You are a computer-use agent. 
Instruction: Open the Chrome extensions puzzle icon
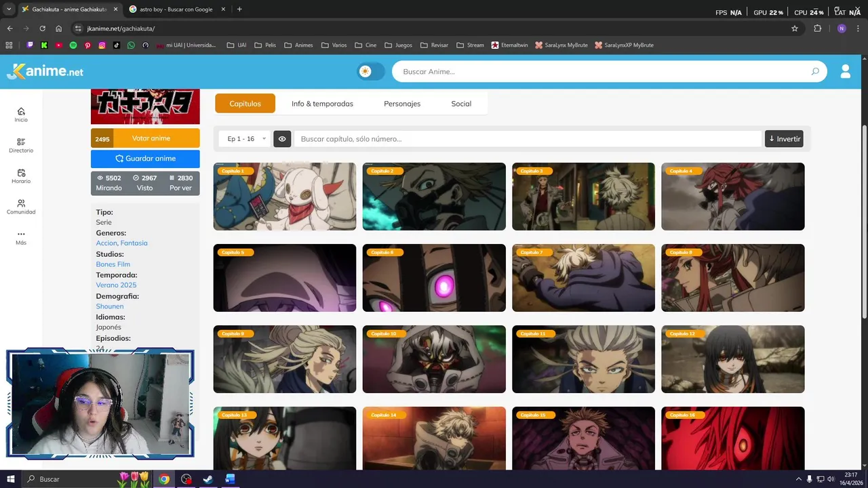(817, 28)
